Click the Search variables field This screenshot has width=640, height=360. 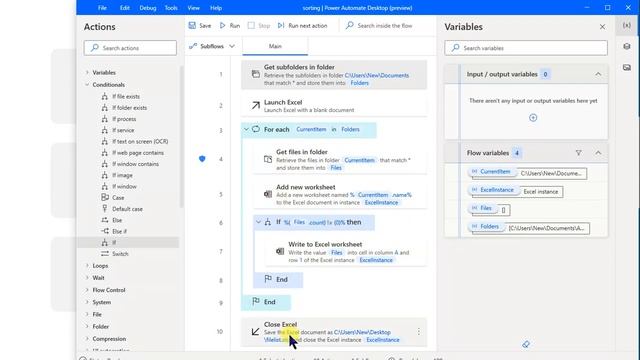(526, 48)
